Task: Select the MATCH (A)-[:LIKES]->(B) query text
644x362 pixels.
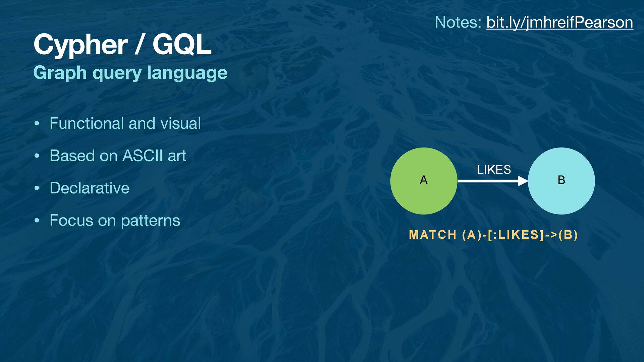Action: tap(493, 235)
